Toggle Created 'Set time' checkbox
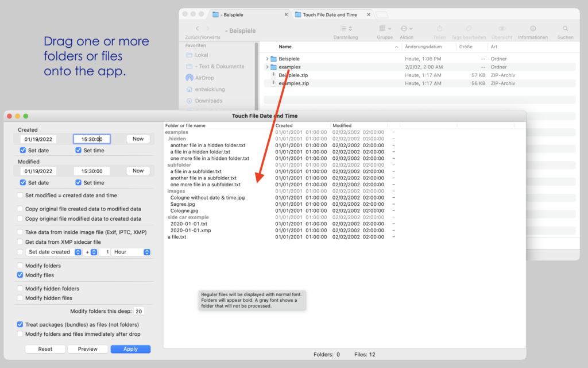The height and width of the screenshot is (368, 588). click(x=78, y=150)
